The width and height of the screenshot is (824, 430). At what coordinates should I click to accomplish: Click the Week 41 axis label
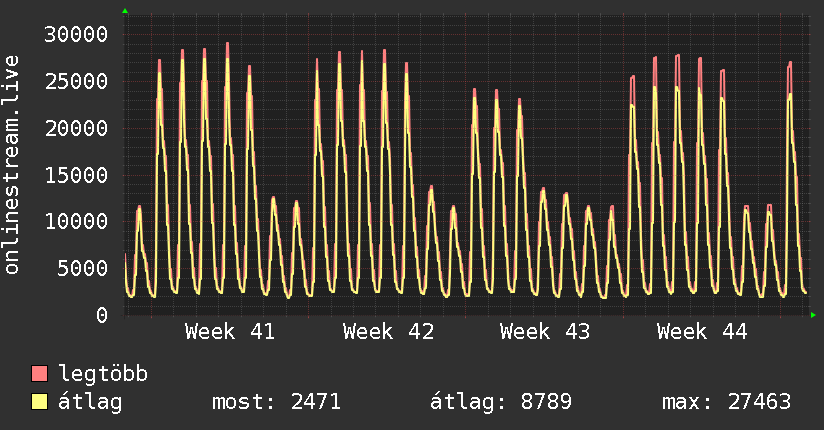[230, 332]
